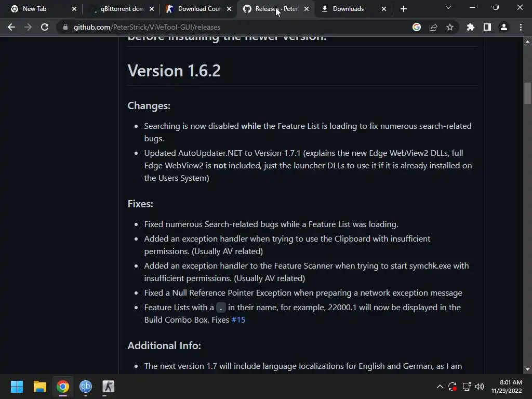This screenshot has width=532, height=399.
Task: Click the 'Searching is now disabled' bullet text
Action: pos(308,132)
